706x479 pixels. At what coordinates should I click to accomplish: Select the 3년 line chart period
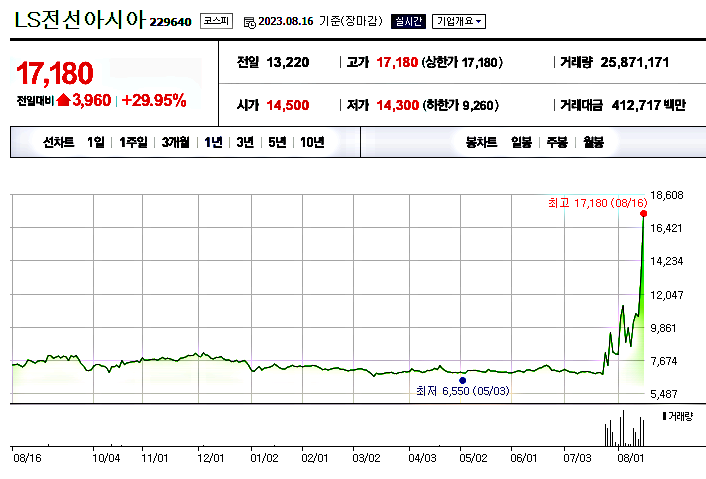click(x=245, y=142)
